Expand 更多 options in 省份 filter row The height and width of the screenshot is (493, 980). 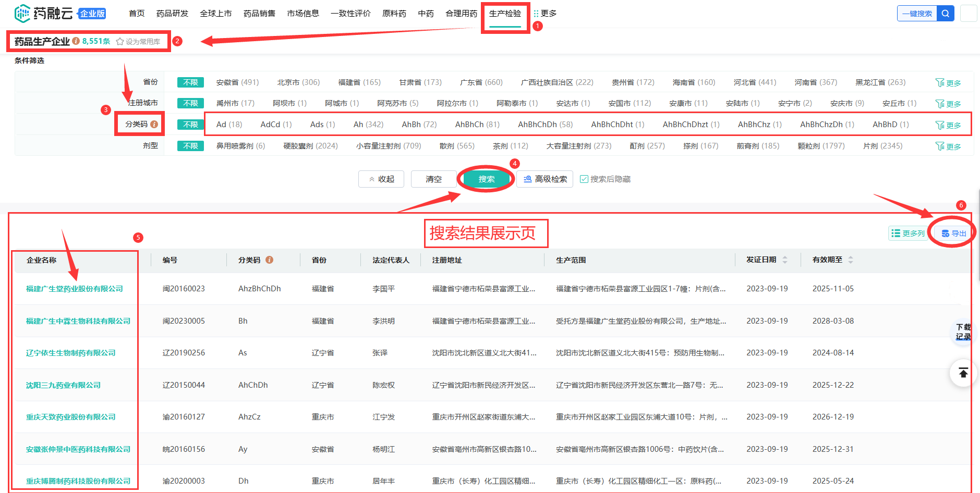(948, 83)
